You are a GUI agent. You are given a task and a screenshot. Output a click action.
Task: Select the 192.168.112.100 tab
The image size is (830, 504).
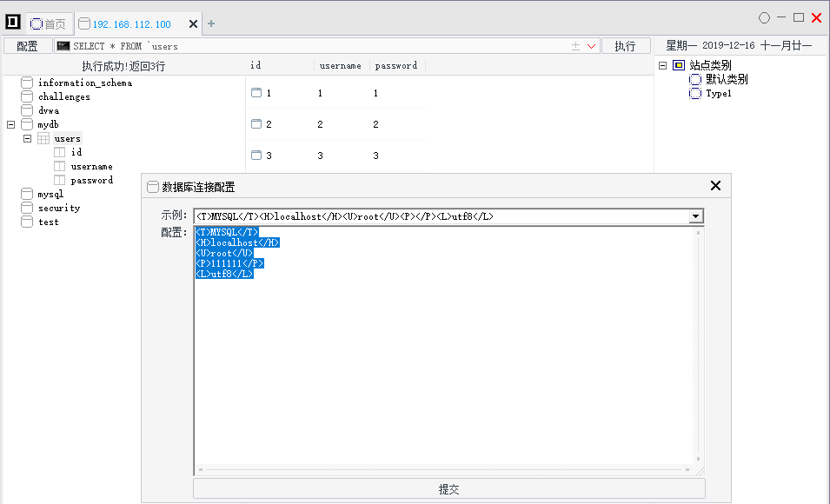(x=132, y=24)
